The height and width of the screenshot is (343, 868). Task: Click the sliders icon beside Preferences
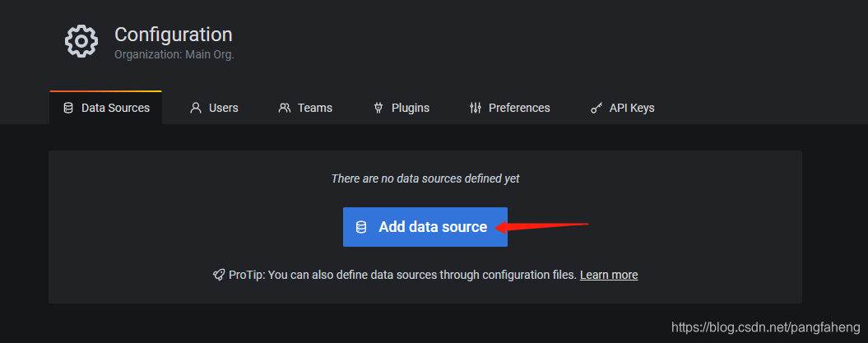[475, 108]
